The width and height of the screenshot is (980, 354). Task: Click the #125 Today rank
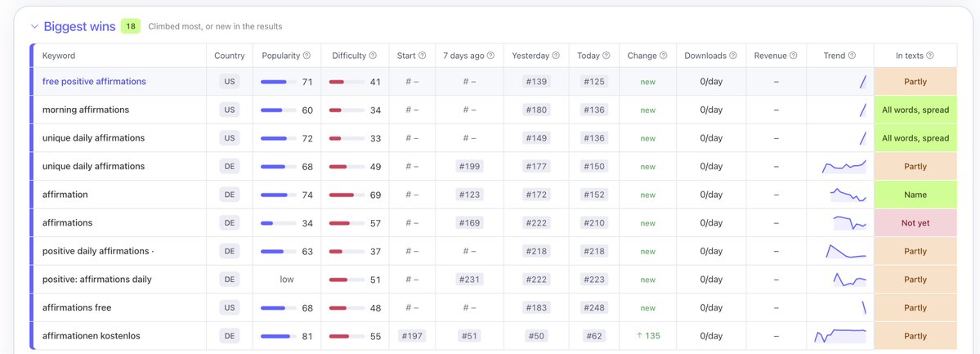(593, 81)
